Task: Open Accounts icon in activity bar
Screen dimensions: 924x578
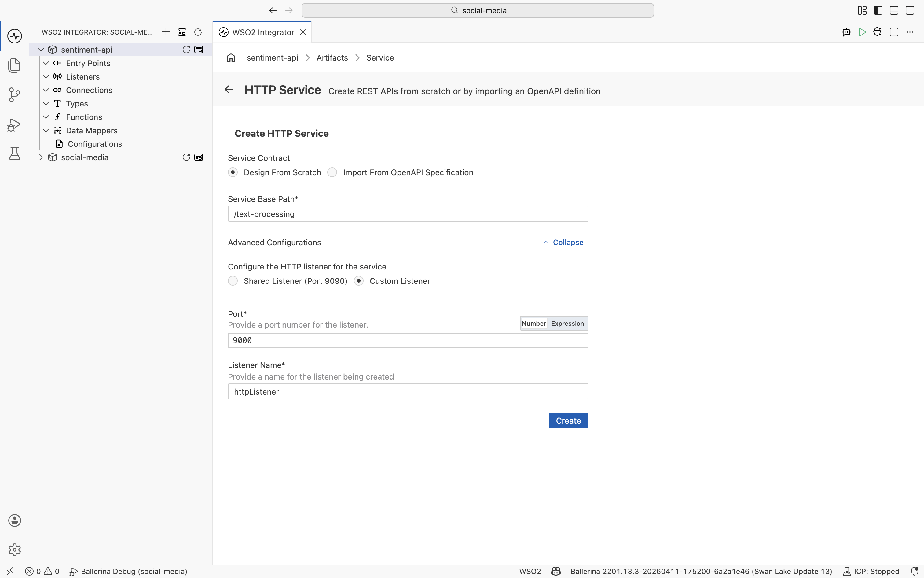Action: pos(14,521)
